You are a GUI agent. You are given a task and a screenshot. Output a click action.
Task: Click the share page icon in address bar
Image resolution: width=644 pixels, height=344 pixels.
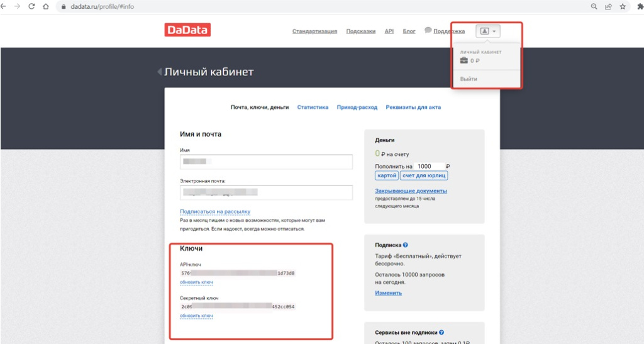click(608, 6)
